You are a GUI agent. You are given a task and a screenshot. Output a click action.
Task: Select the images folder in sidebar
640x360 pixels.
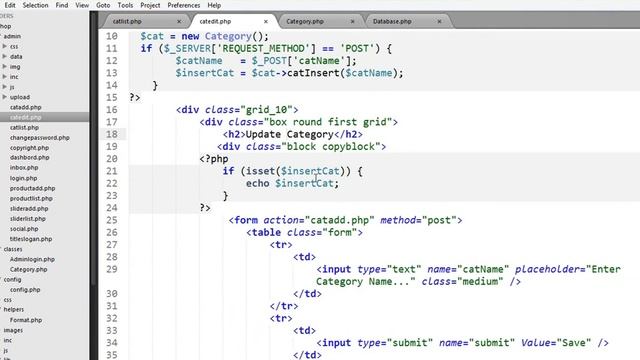(x=13, y=330)
